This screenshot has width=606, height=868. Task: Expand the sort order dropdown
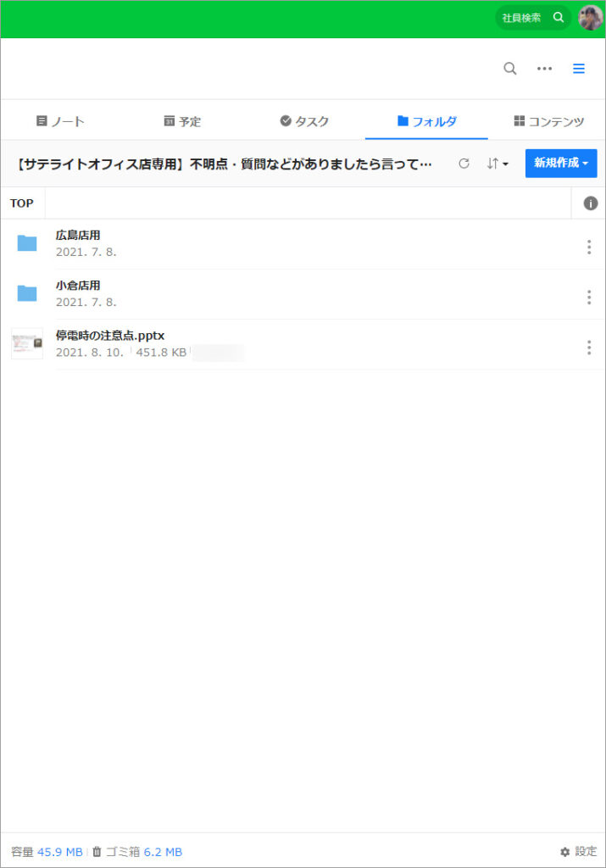498,164
